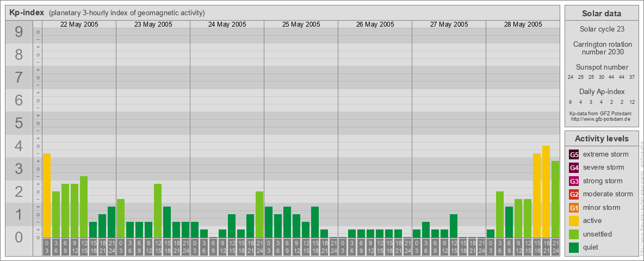Image resolution: width=644 pixels, height=261 pixels.
Task: Open the gfz-potsdam.de web address
Action: [x=602, y=119]
